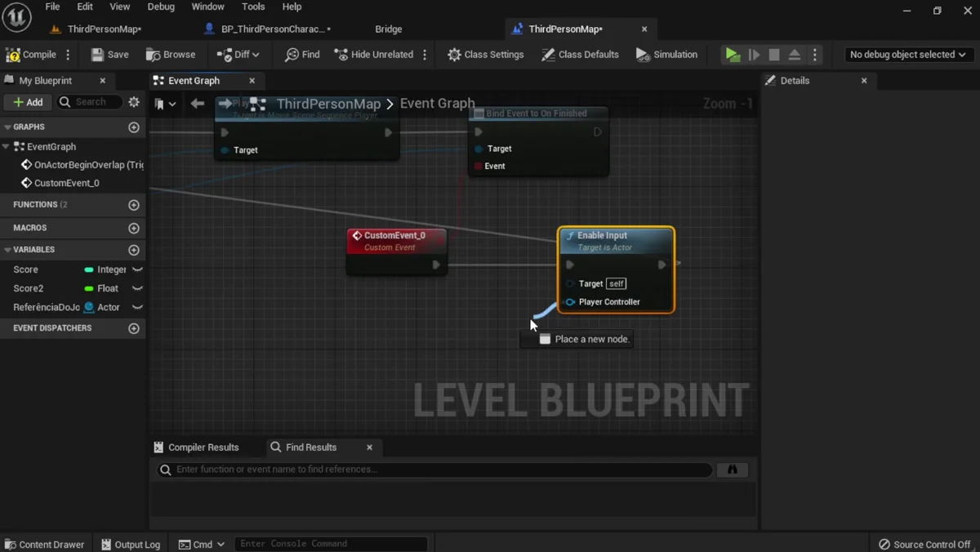Collapse the EventGraph tree item
Screen dimensions: 980x552
[7, 147]
